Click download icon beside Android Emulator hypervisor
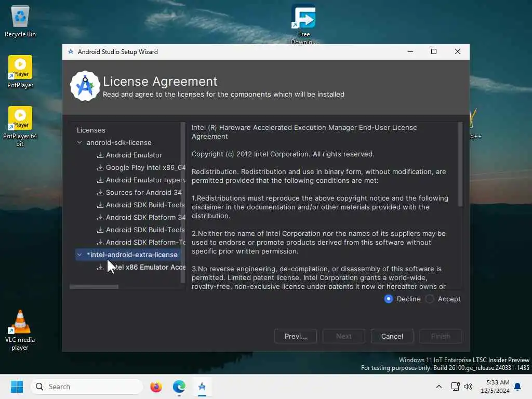 pos(100,180)
